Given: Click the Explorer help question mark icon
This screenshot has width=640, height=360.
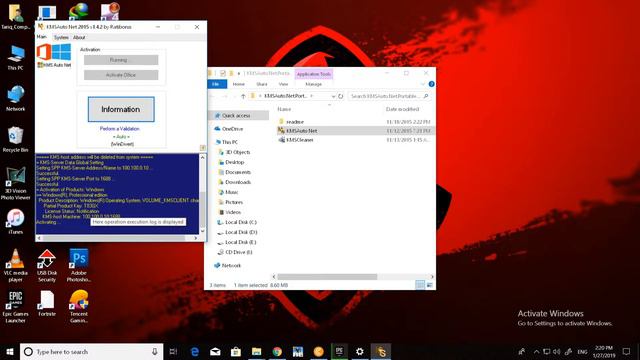Looking at the screenshot, I should [x=431, y=84].
